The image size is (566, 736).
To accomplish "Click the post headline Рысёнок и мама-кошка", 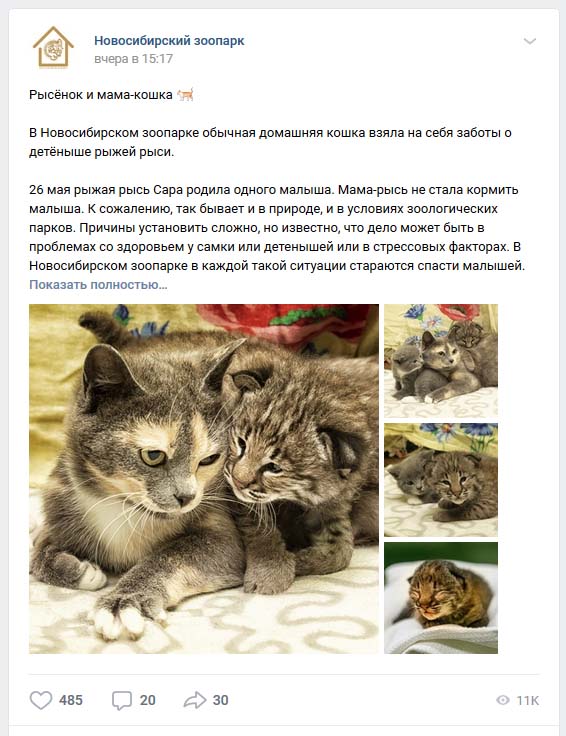I will (x=101, y=95).
